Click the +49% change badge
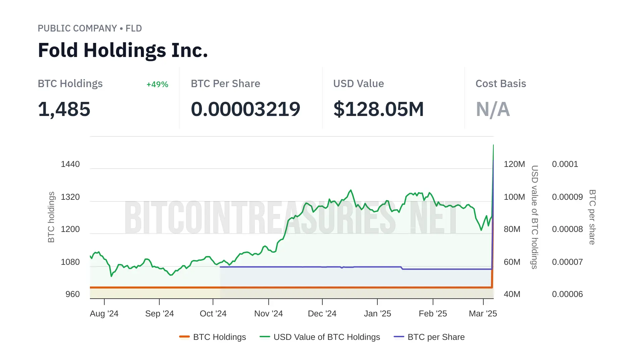 coord(157,84)
